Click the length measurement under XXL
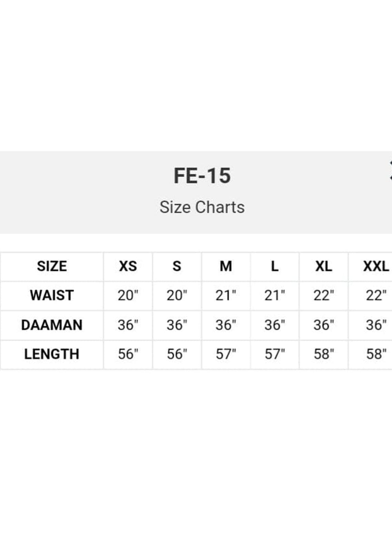Screen dimensions: 392x546 click(x=376, y=354)
